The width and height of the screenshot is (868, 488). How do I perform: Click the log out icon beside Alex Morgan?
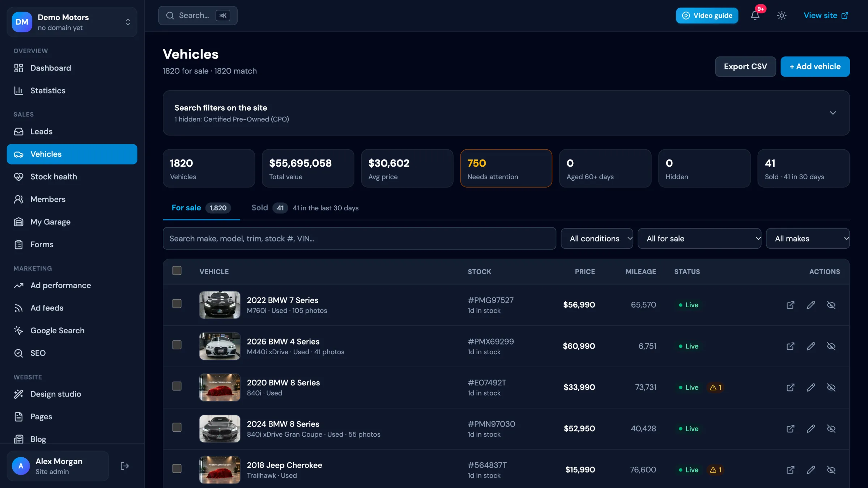point(124,466)
